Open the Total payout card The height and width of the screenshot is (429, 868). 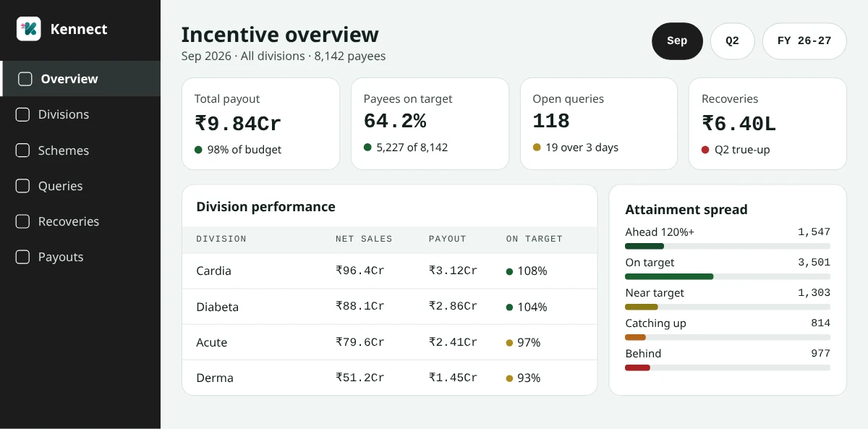tap(260, 124)
